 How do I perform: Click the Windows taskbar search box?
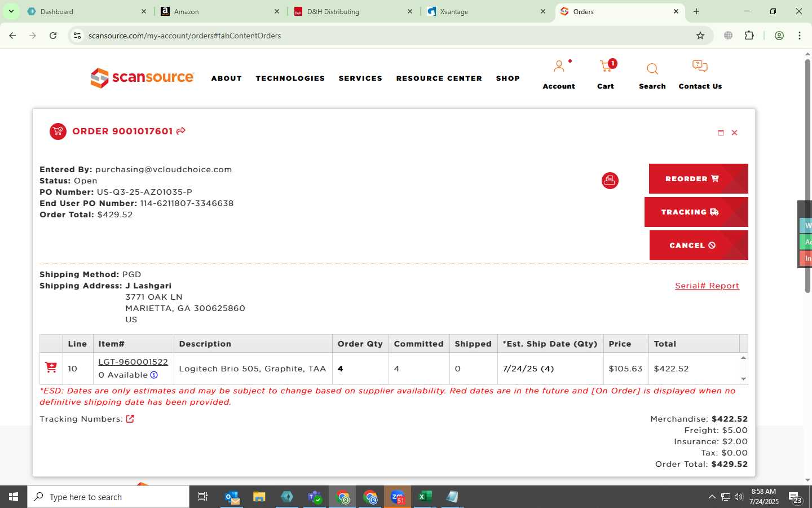108,497
